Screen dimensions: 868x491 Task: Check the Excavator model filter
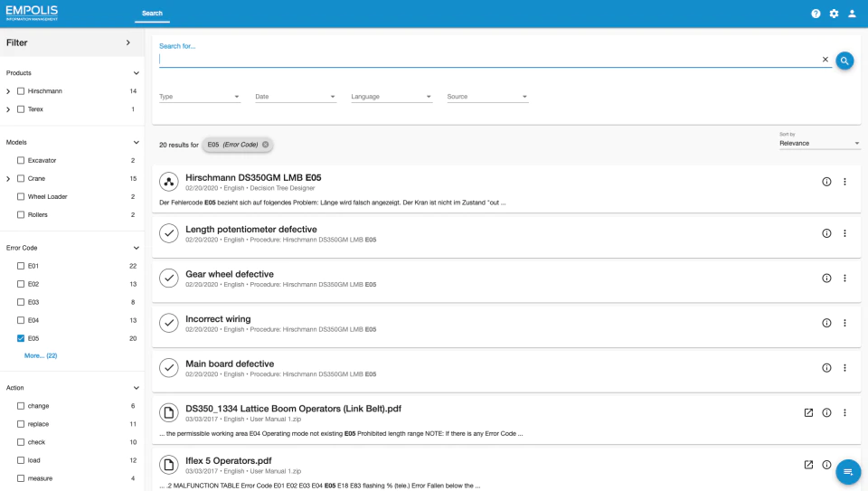[21, 160]
